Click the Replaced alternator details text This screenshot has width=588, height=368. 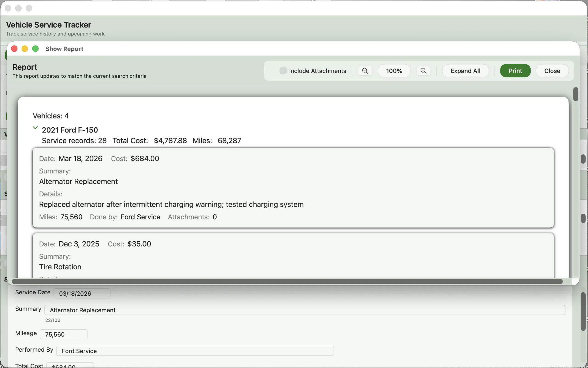[x=171, y=204]
